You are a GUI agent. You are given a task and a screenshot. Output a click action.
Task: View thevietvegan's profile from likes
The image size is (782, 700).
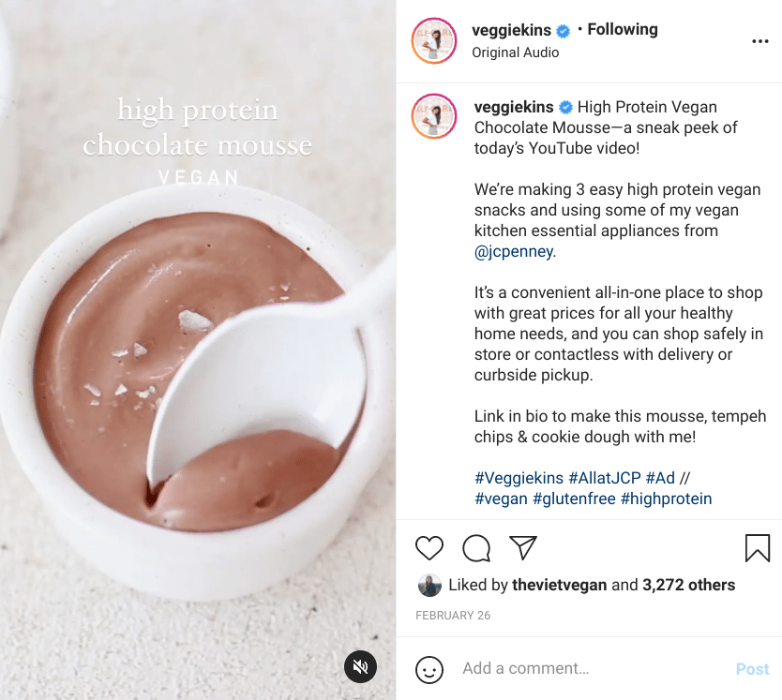[x=560, y=585]
